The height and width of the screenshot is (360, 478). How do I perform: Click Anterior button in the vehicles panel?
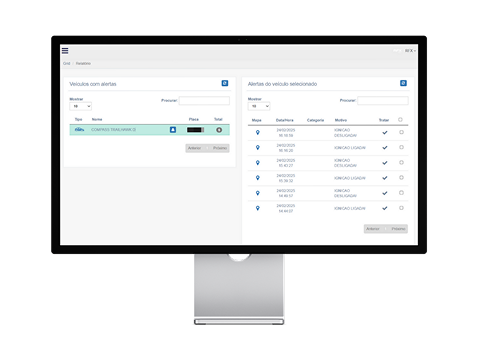click(x=195, y=148)
